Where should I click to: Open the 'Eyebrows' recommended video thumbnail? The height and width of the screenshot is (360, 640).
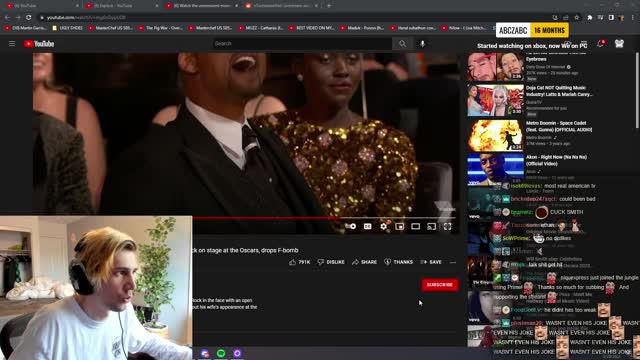pyautogui.click(x=496, y=67)
